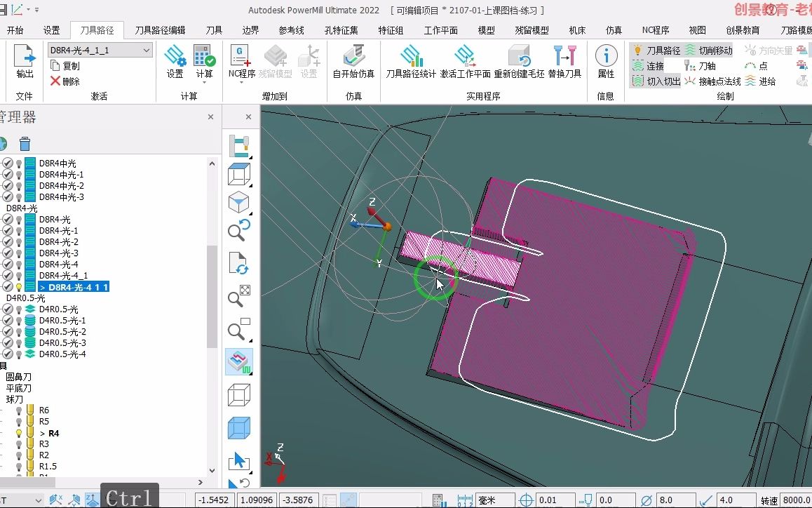Screen dimensions: 812x508
Task: Click the 复制 copy button
Action: 65,66
